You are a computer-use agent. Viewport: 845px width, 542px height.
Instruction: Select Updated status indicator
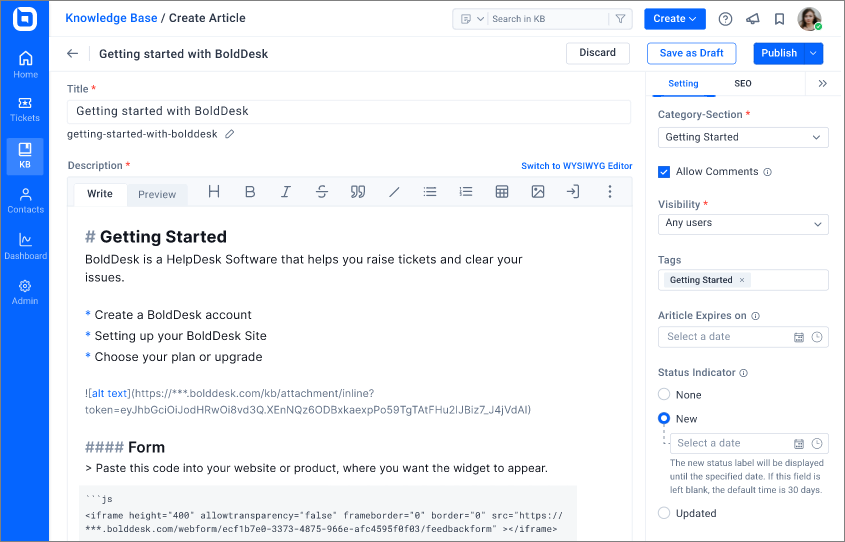click(664, 513)
